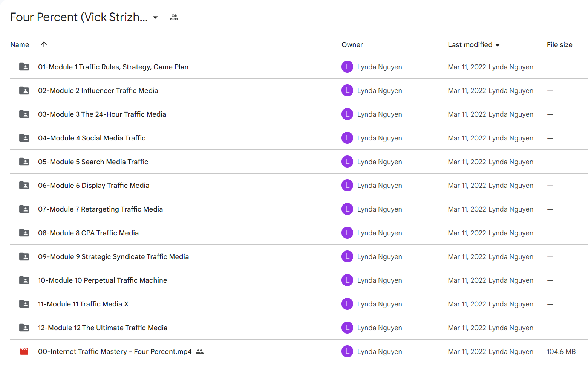Click Mar 11, 2022 date in 03-Module 3 row
588x375 pixels.
[x=467, y=114]
